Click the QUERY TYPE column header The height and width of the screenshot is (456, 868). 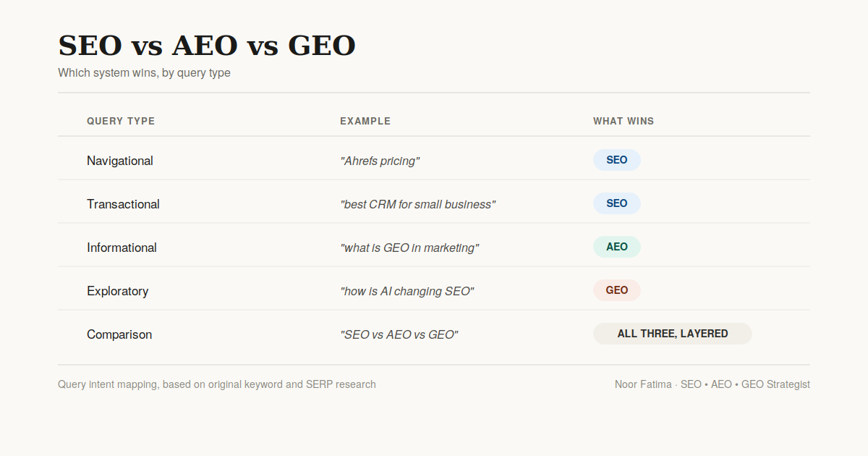[121, 121]
